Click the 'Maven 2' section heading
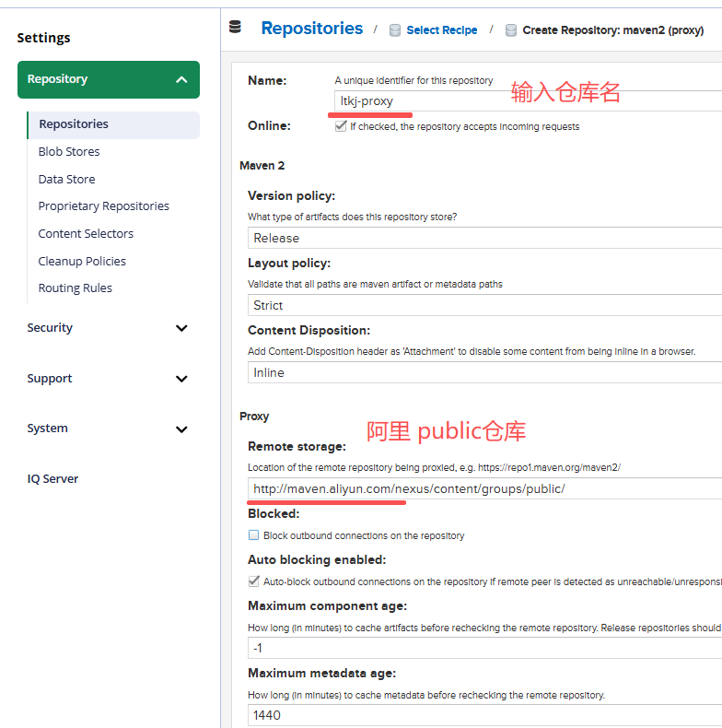The image size is (722, 728). pos(262,166)
